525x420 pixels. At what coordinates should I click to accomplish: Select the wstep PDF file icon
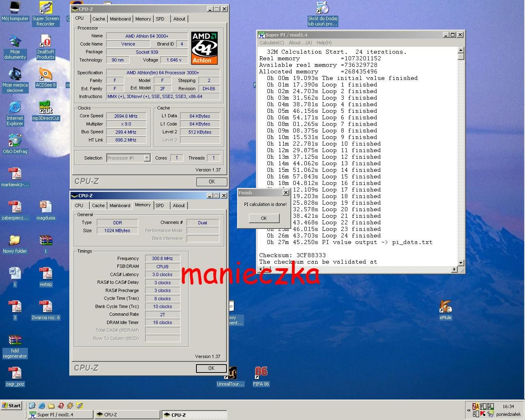pyautogui.click(x=46, y=277)
